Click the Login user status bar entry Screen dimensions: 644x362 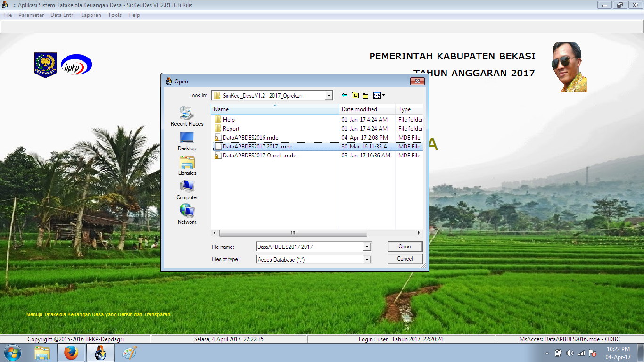(401, 339)
